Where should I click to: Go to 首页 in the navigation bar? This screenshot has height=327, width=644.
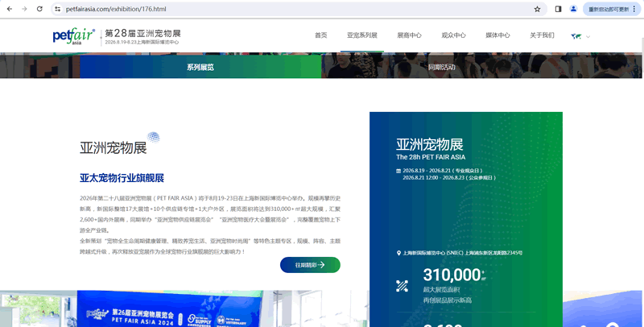pyautogui.click(x=320, y=35)
